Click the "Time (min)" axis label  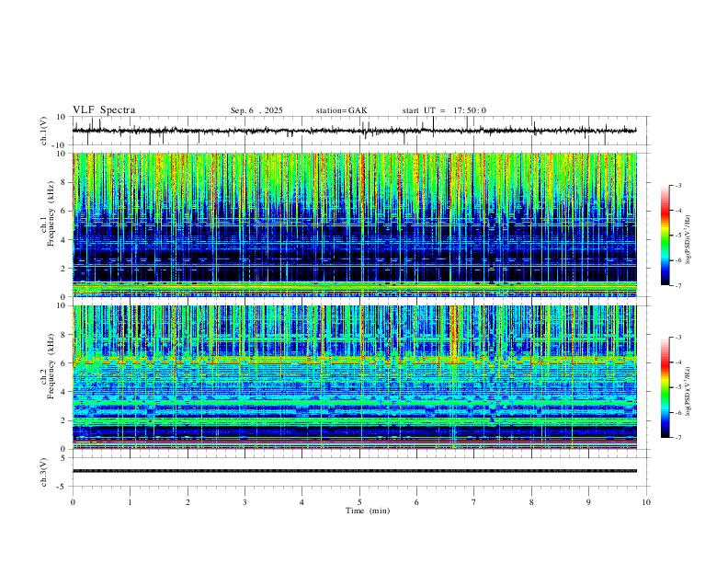[x=368, y=511]
